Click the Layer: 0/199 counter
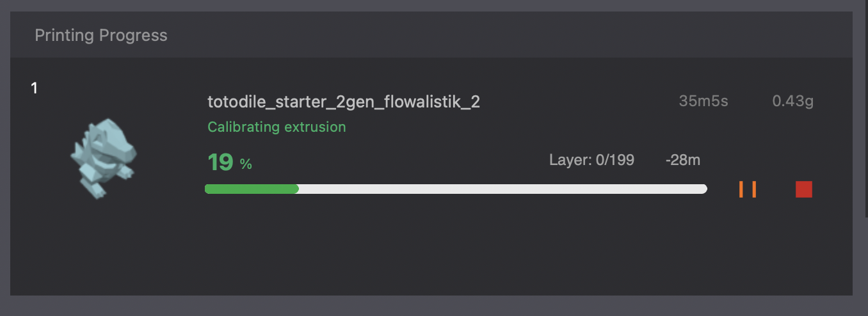Viewport: 868px width, 316px height. 591,160
